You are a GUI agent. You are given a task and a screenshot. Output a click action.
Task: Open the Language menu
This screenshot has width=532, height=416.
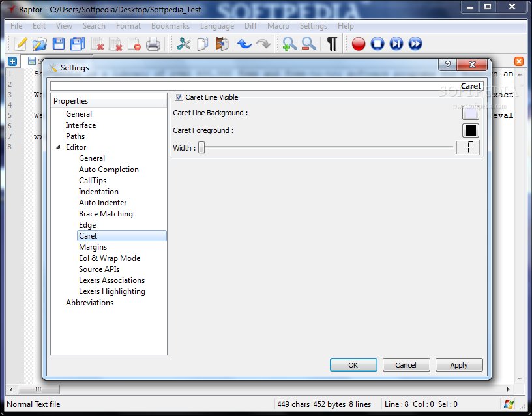(217, 26)
